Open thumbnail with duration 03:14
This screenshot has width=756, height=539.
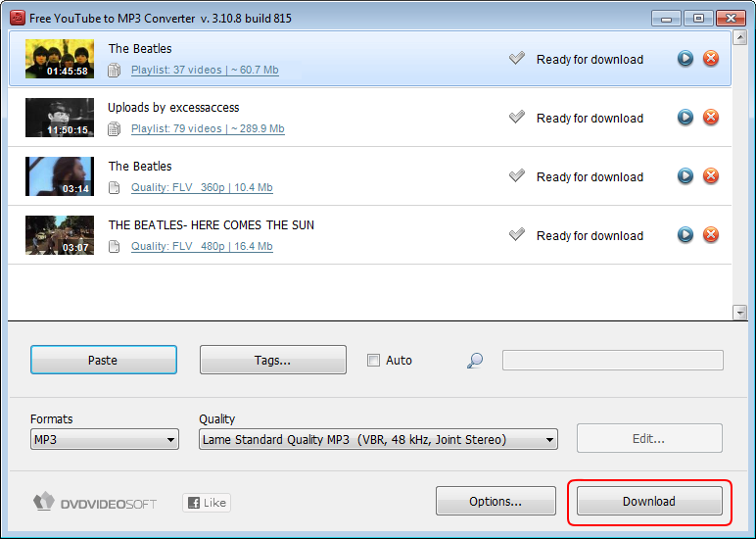click(60, 176)
